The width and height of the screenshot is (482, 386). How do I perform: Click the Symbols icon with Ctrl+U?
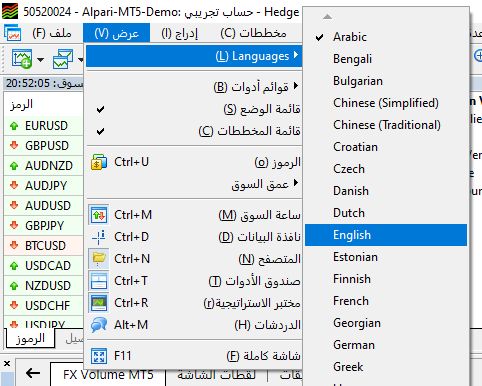point(99,162)
